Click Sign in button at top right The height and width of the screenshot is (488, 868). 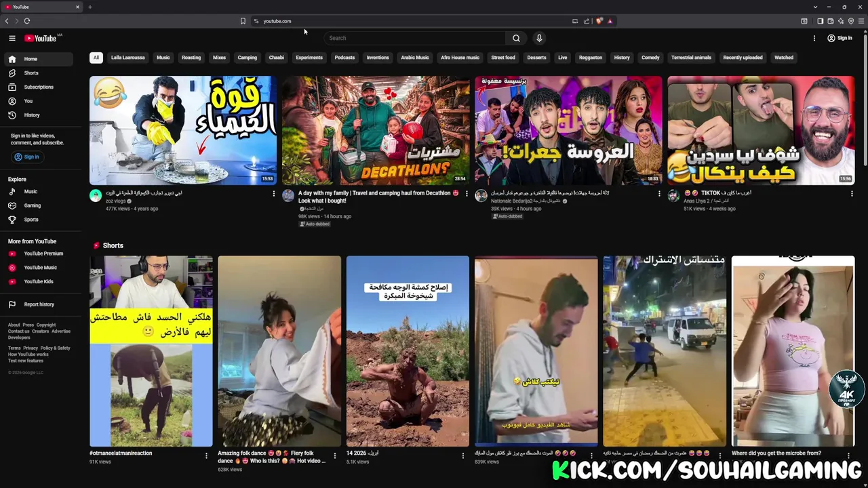840,38
